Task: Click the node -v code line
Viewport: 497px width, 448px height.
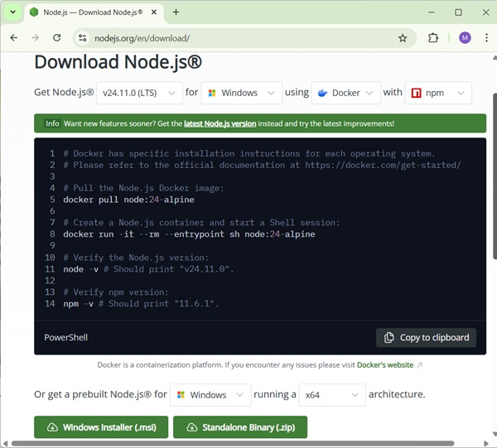Action: click(148, 269)
